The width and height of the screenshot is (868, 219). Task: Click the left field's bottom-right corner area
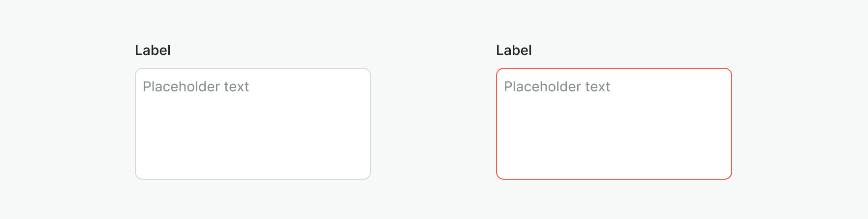coord(362,171)
